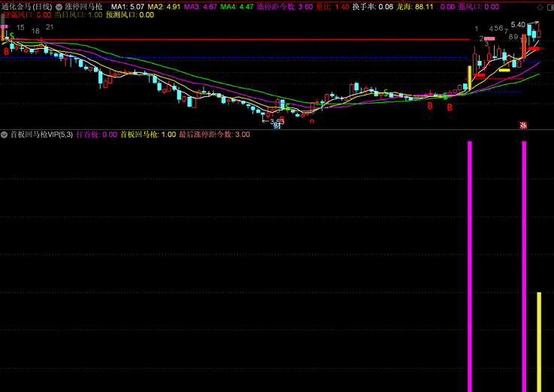
Task: Click 量比: 1.40 label
Action: pos(332,7)
